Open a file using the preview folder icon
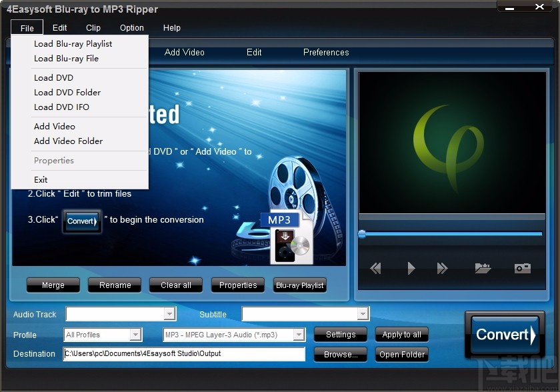This screenshot has height=392, width=560. (483, 268)
